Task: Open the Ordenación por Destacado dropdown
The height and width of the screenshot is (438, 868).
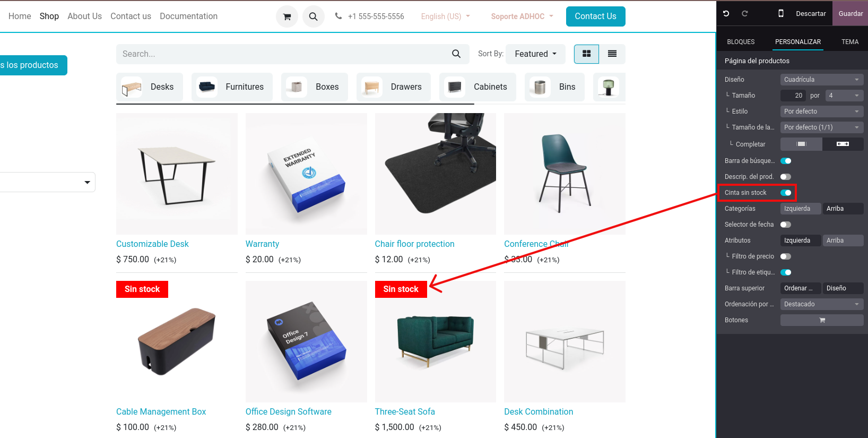Action: 822,304
